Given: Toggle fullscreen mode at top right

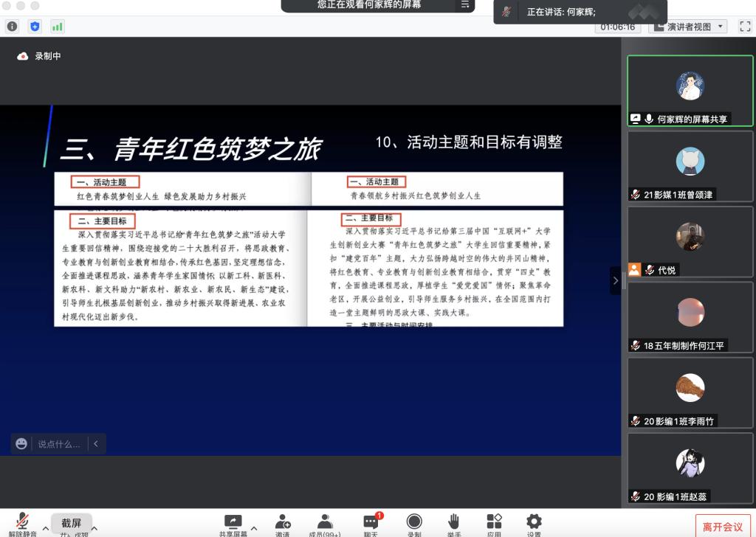Looking at the screenshot, I should pyautogui.click(x=745, y=27).
